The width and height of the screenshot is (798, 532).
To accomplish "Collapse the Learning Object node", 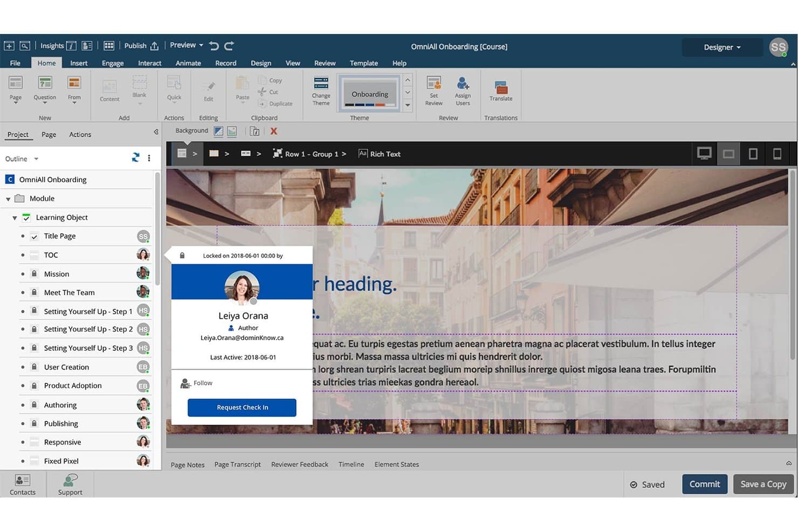I will (15, 218).
